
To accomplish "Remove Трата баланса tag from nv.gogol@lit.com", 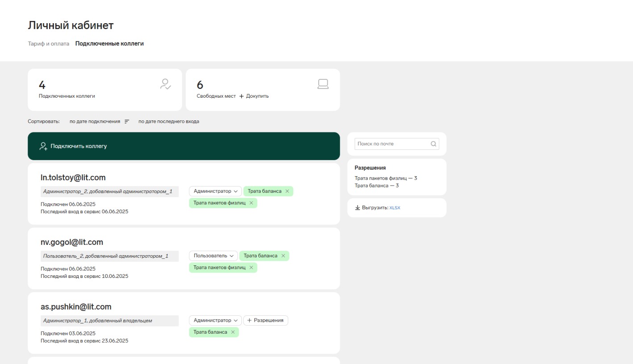I will [283, 256].
